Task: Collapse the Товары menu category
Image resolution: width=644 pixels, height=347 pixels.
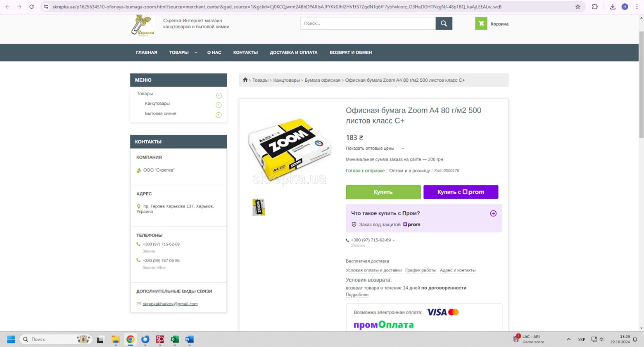Action: coord(219,95)
